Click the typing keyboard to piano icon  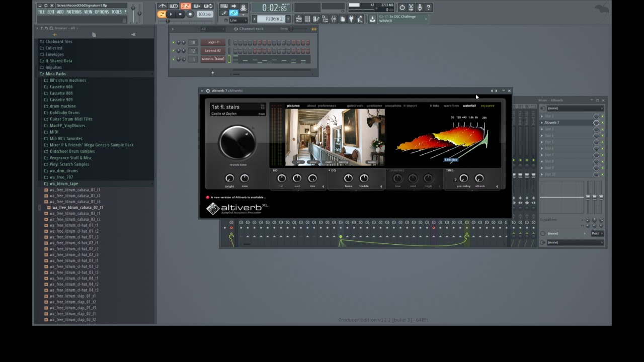pos(224,6)
